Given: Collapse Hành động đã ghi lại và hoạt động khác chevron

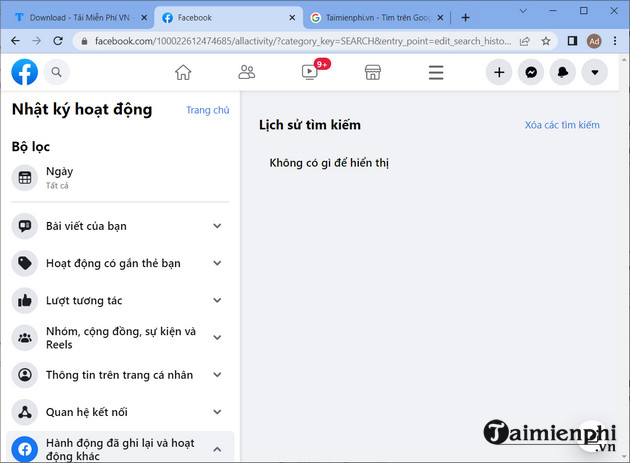Looking at the screenshot, I should pos(217,449).
